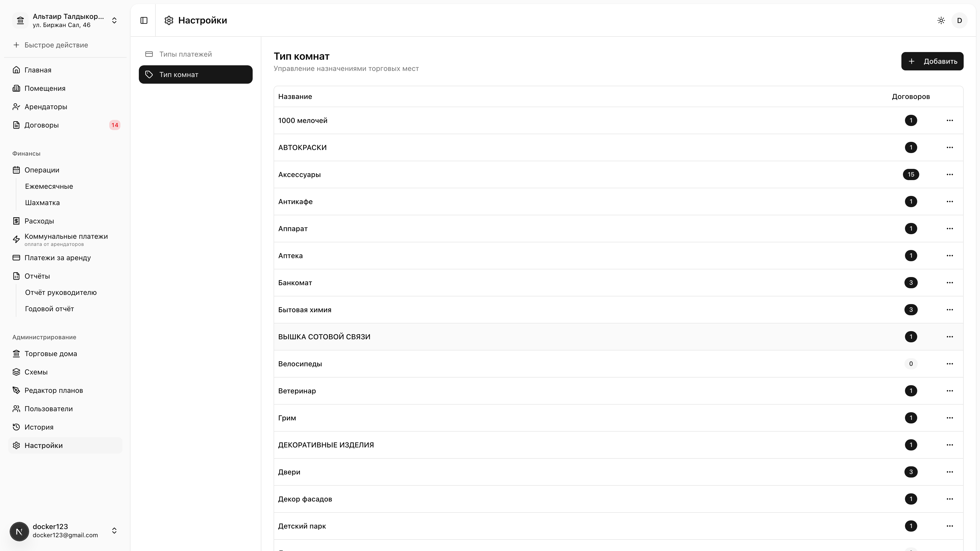Viewport: 980px width, 551px height.
Task: Click the Расходы receipt icon
Action: tap(16, 221)
